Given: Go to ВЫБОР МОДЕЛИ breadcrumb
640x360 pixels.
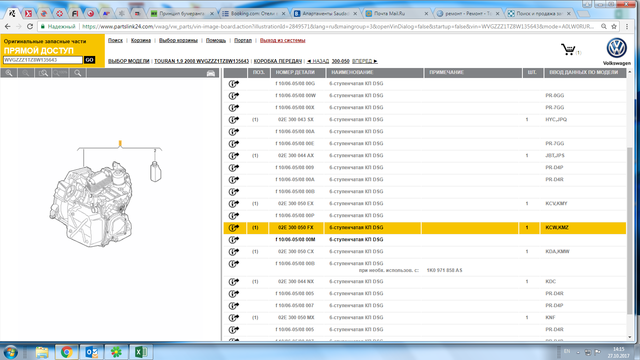Looking at the screenshot, I should click(x=129, y=61).
